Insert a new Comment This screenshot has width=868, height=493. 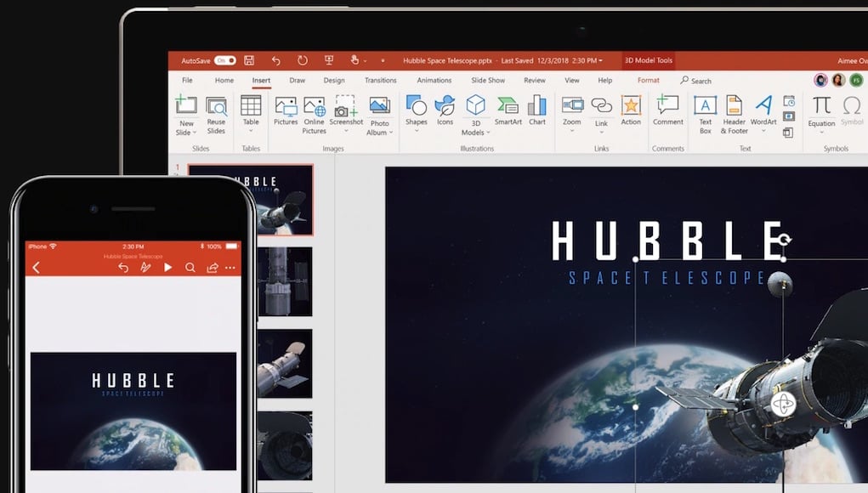click(x=667, y=110)
